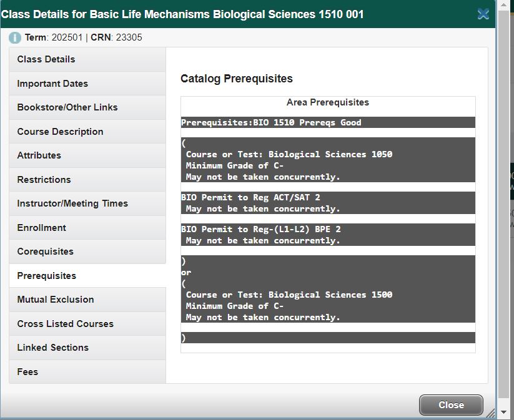This screenshot has width=514, height=420.
Task: Click the scrollbar up arrow
Action: point(503,5)
